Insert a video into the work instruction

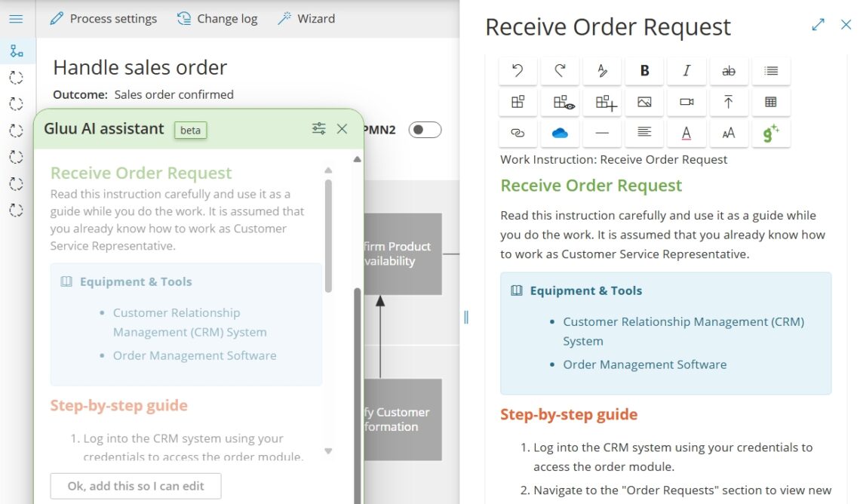pos(686,102)
